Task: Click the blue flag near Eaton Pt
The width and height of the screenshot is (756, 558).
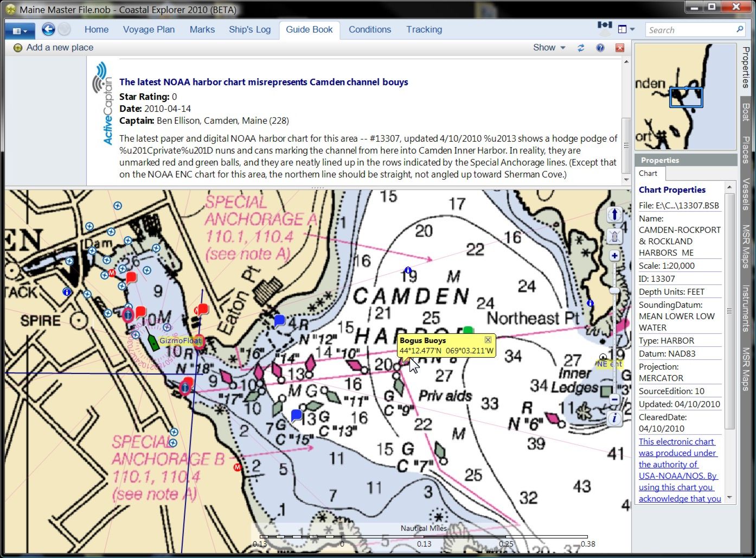Action: tap(279, 320)
